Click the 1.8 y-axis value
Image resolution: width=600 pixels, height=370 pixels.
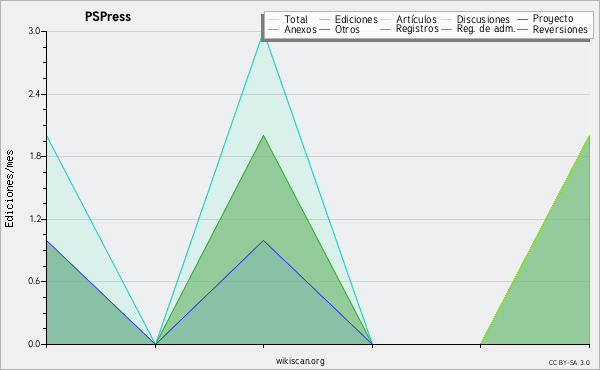click(x=34, y=156)
